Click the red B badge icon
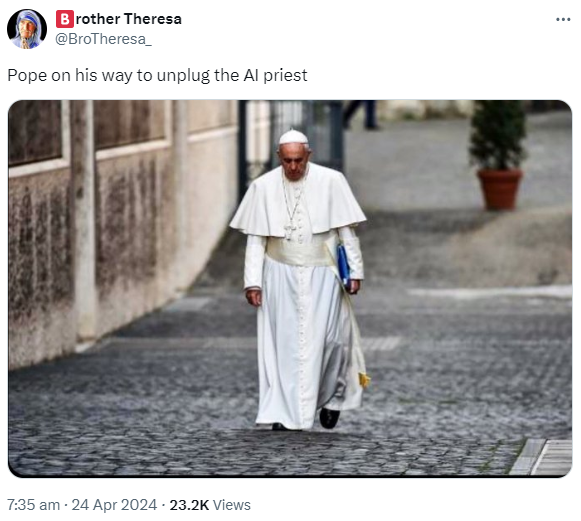The width and height of the screenshot is (581, 521). [65, 19]
